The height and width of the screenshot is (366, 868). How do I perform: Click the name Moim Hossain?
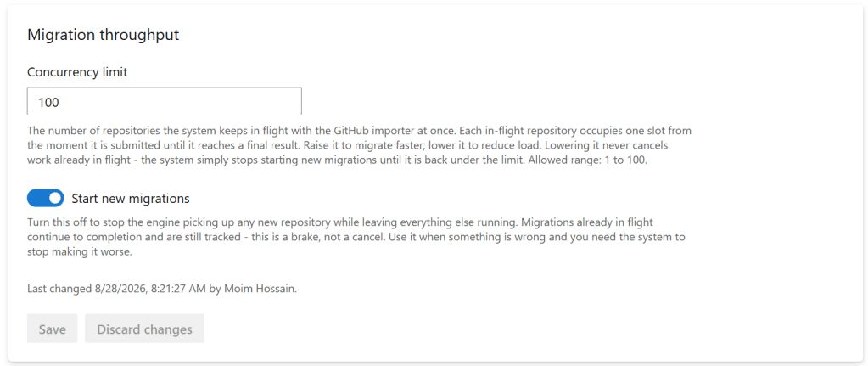(x=260, y=289)
